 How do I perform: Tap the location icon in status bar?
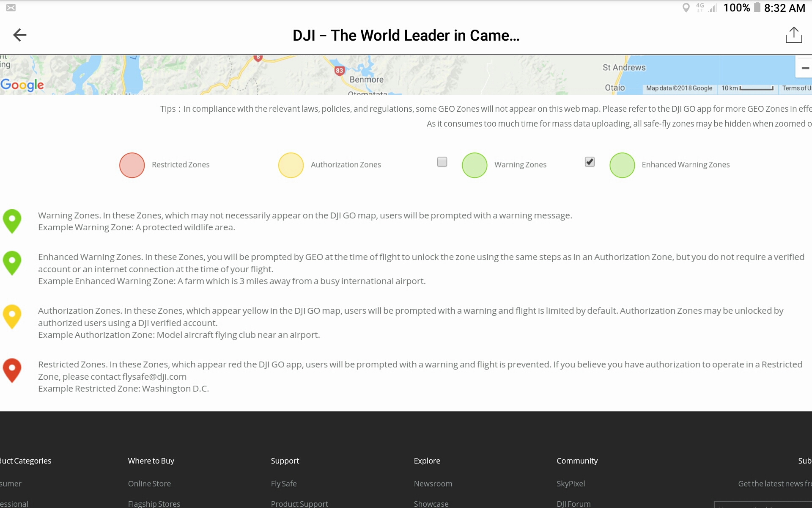(x=686, y=8)
